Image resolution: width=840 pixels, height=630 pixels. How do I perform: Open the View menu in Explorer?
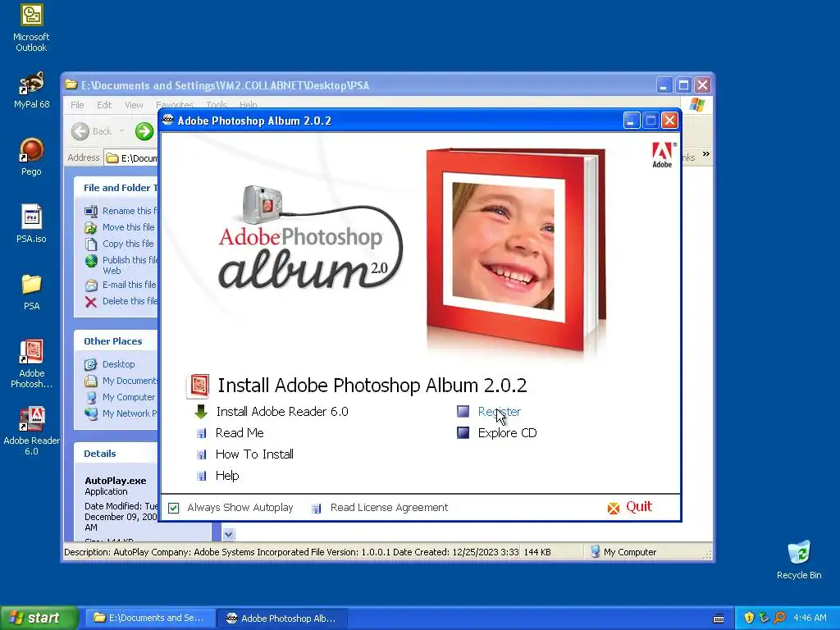134,105
